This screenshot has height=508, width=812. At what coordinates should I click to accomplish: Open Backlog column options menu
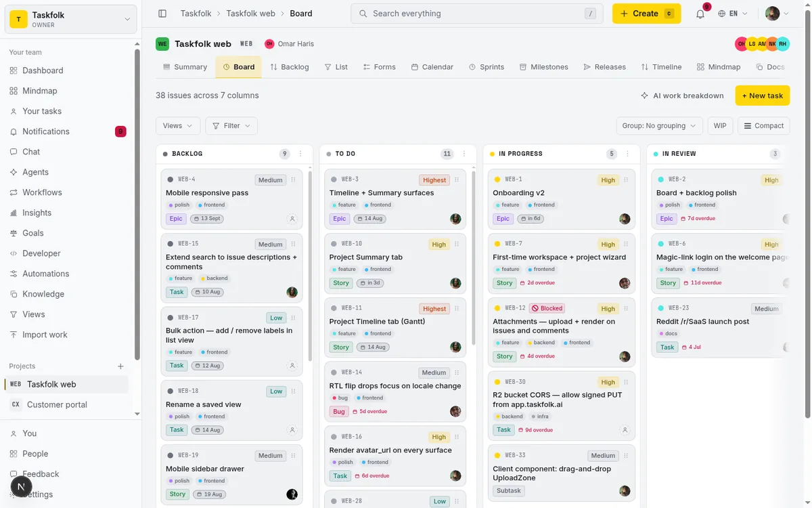300,154
